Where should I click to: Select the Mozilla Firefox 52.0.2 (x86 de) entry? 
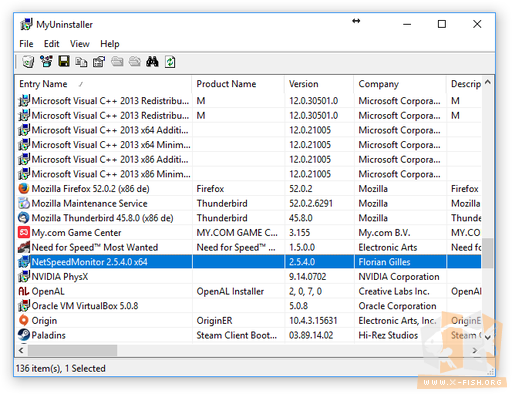90,189
